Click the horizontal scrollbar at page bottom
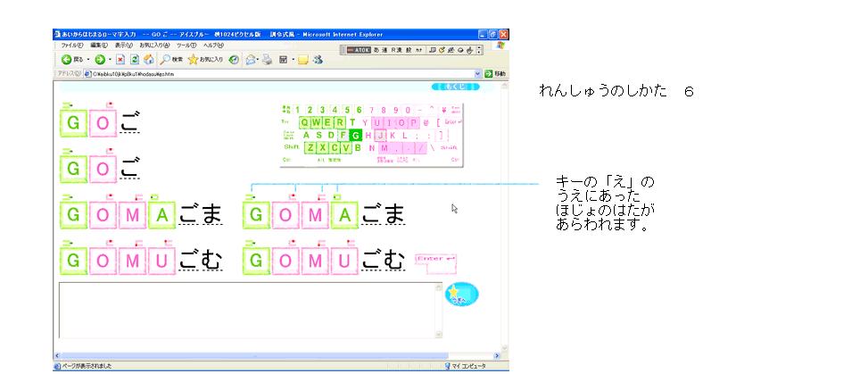The image size is (868, 382). 268,355
